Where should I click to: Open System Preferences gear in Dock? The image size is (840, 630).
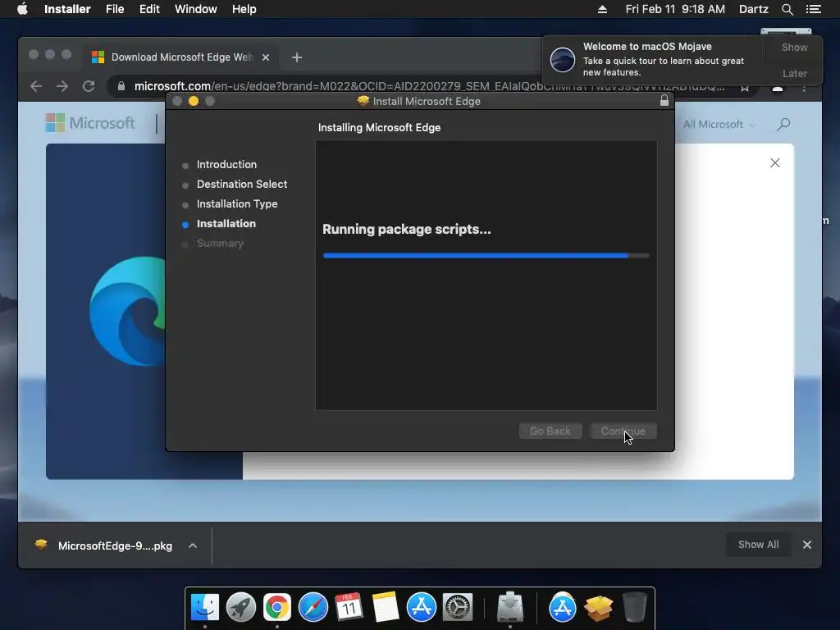click(x=458, y=608)
